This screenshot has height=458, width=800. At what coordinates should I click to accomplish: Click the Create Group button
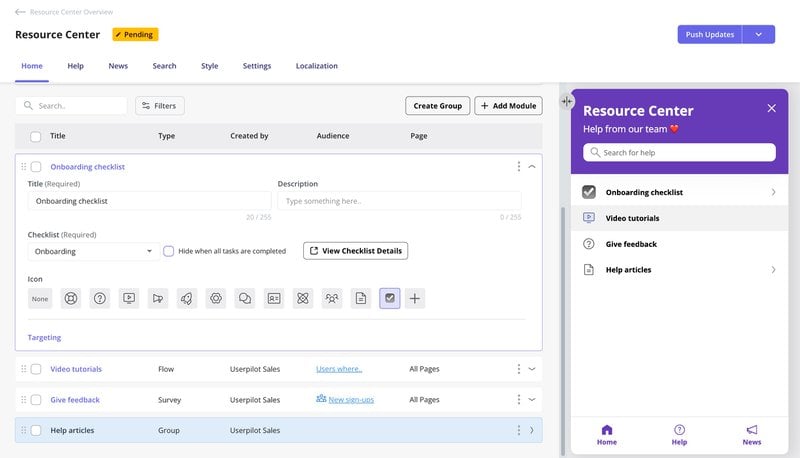point(438,106)
